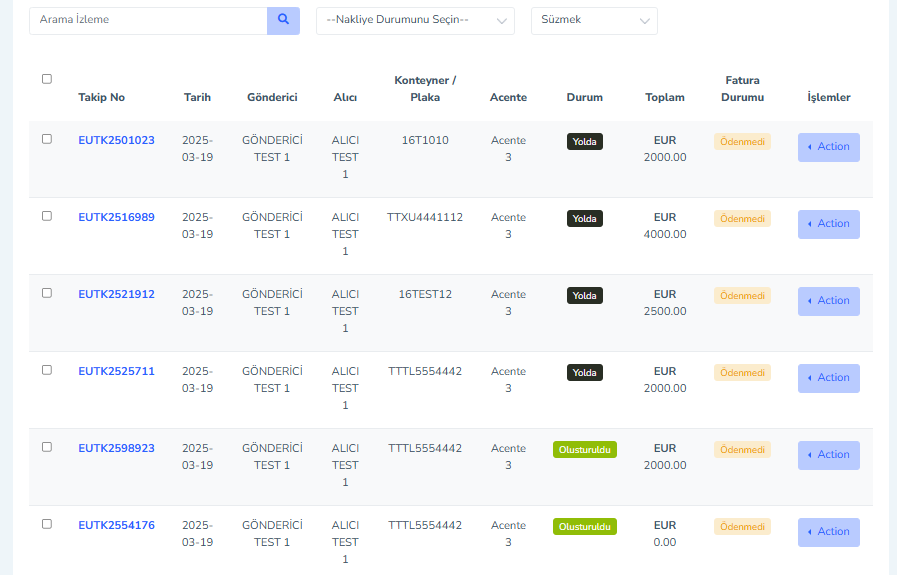Open the Nakliye Durumunu Seçin dropdown
The width and height of the screenshot is (897, 575).
point(415,21)
